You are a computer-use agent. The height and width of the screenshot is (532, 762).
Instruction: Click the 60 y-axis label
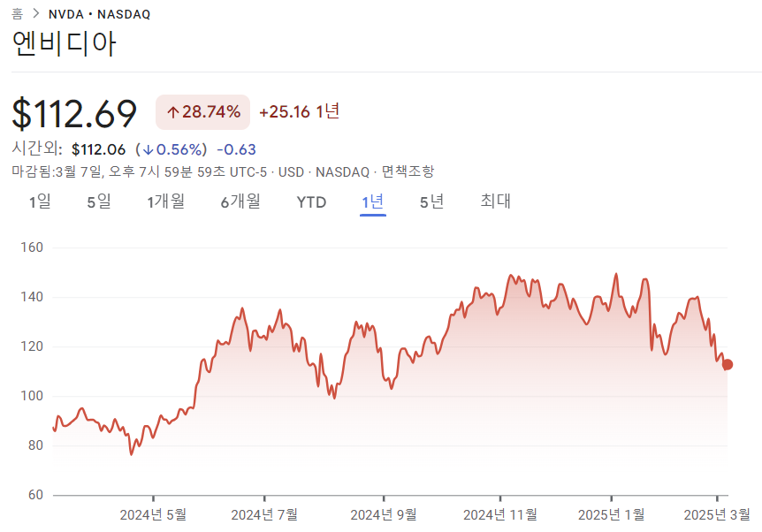point(35,495)
